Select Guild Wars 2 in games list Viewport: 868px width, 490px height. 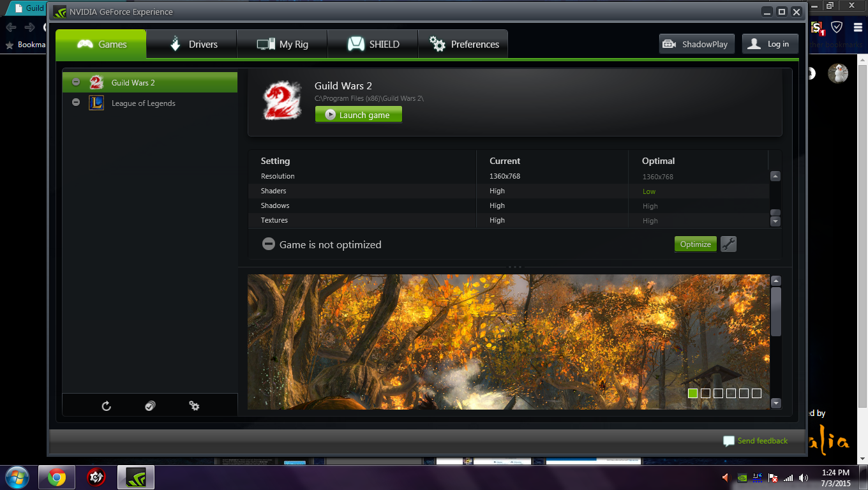click(x=150, y=82)
